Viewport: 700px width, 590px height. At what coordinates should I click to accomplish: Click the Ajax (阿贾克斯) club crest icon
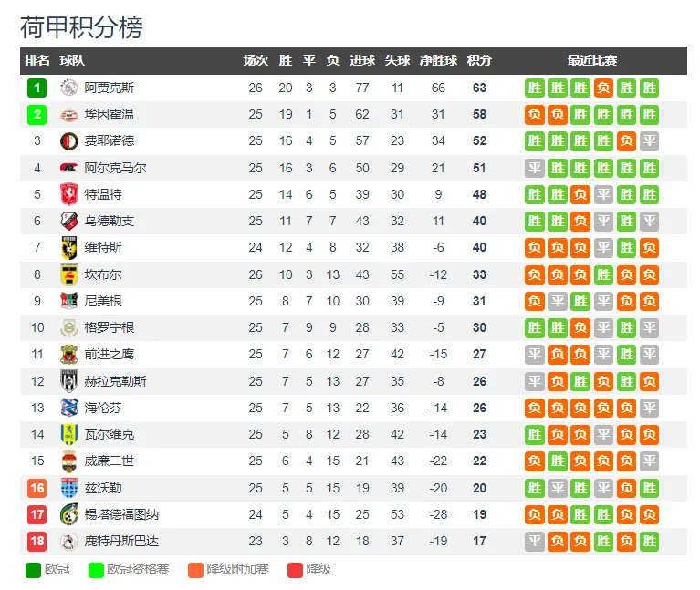pos(69,88)
